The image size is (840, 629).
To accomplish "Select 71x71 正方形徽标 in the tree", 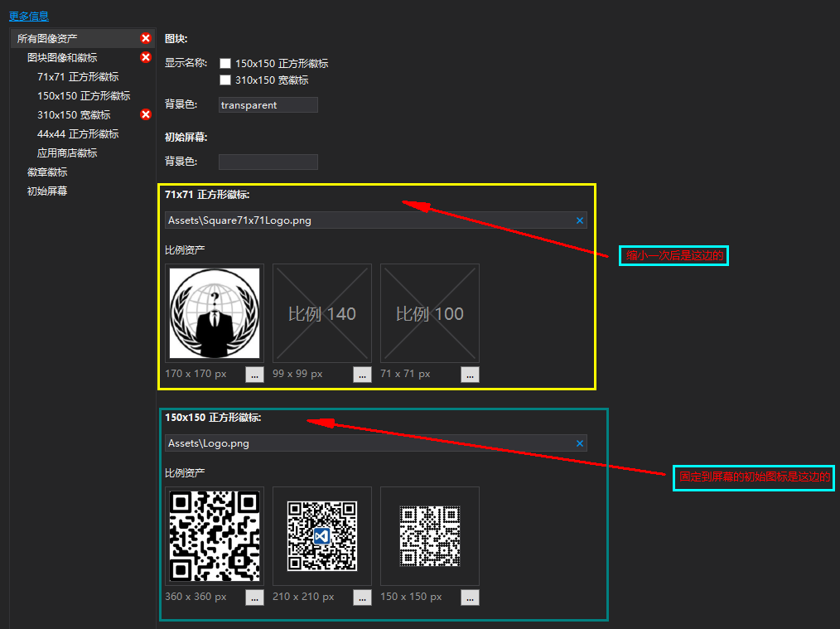I will tap(78, 76).
